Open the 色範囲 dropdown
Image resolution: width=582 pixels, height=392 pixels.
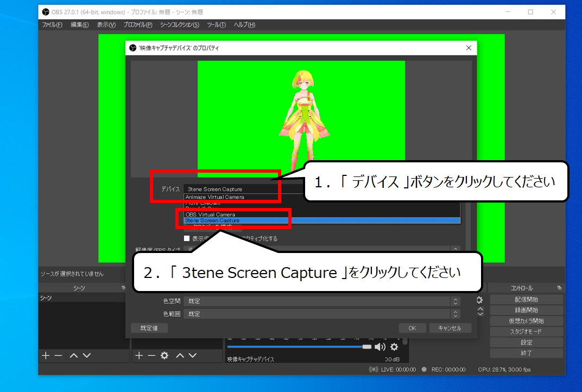[x=322, y=314]
